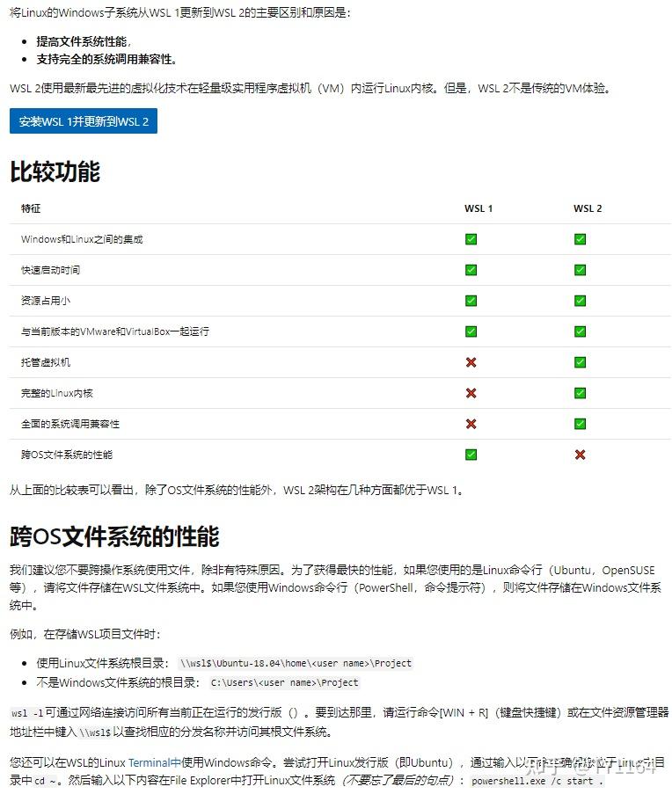Click the C:\Users\<user name>\Project path code
Viewport: 672px width, 794px height.
(x=284, y=682)
